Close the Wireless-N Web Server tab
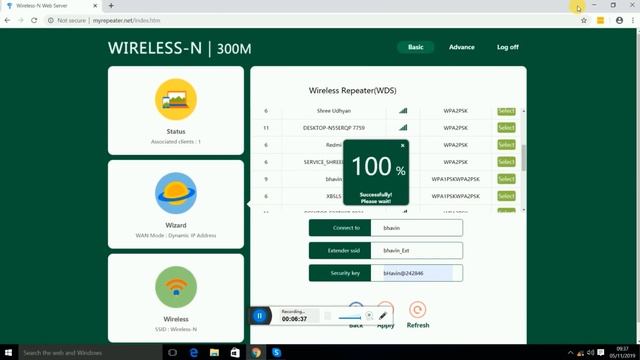 (95, 6)
